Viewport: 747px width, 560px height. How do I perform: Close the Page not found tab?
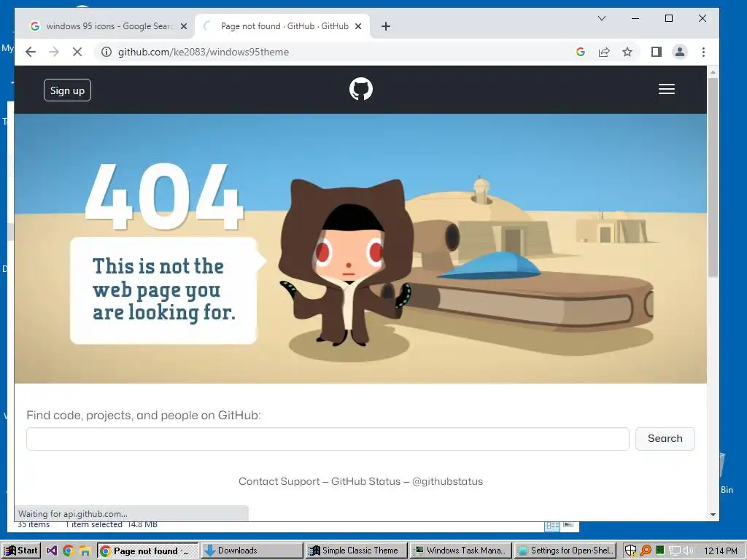[x=358, y=26]
